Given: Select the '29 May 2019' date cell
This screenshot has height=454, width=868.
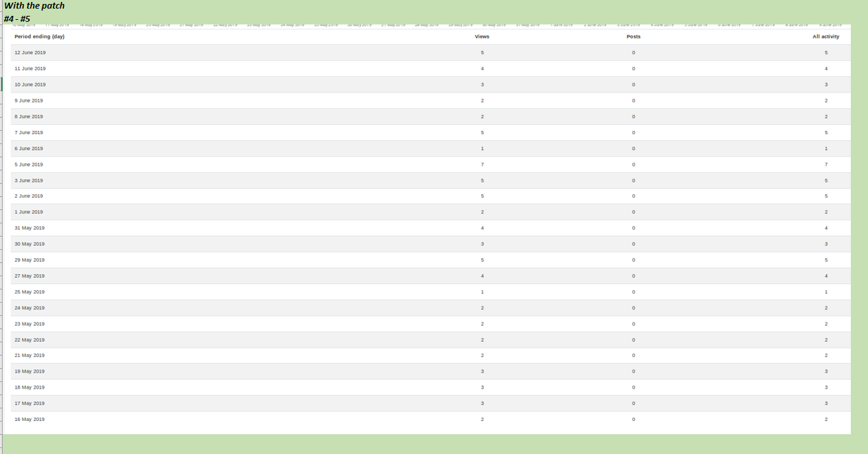Looking at the screenshot, I should pyautogui.click(x=30, y=260).
